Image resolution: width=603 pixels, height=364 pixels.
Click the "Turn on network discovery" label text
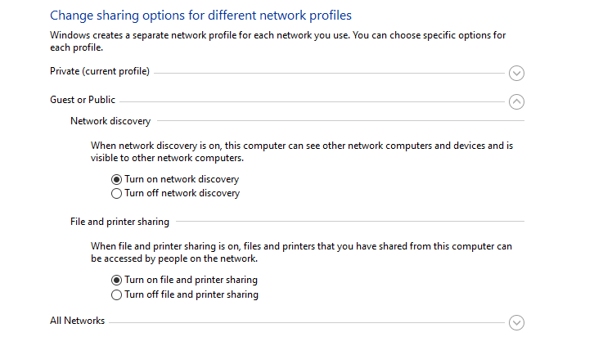point(182,179)
